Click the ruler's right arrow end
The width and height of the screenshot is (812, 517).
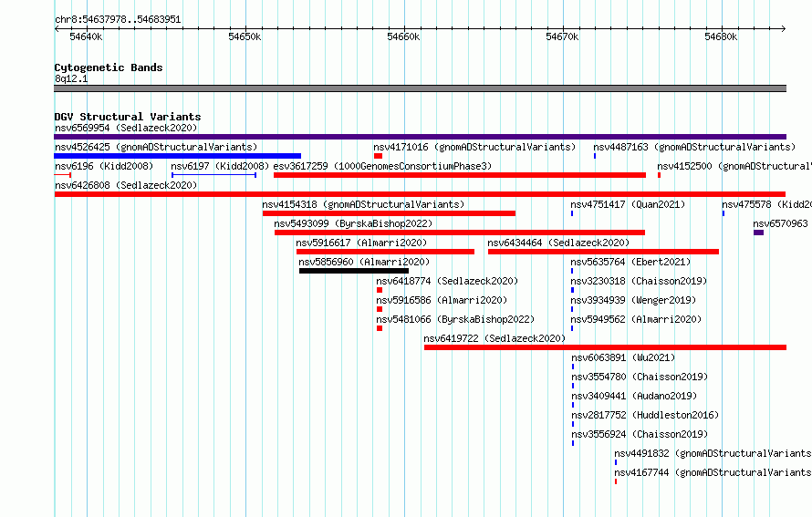pos(784,29)
